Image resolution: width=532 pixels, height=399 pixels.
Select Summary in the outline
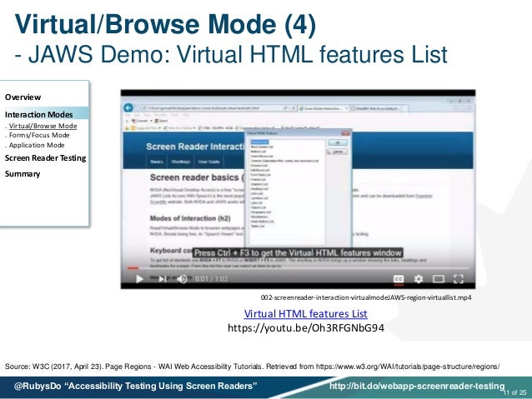23,174
